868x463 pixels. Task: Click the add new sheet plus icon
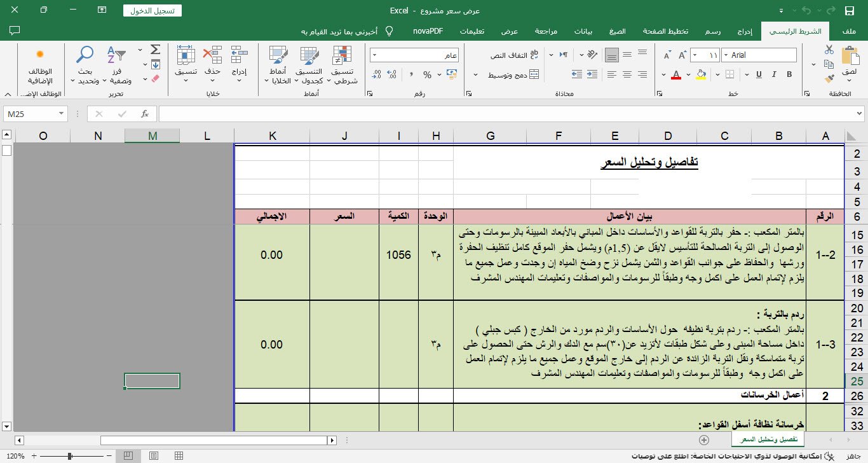click(x=703, y=439)
